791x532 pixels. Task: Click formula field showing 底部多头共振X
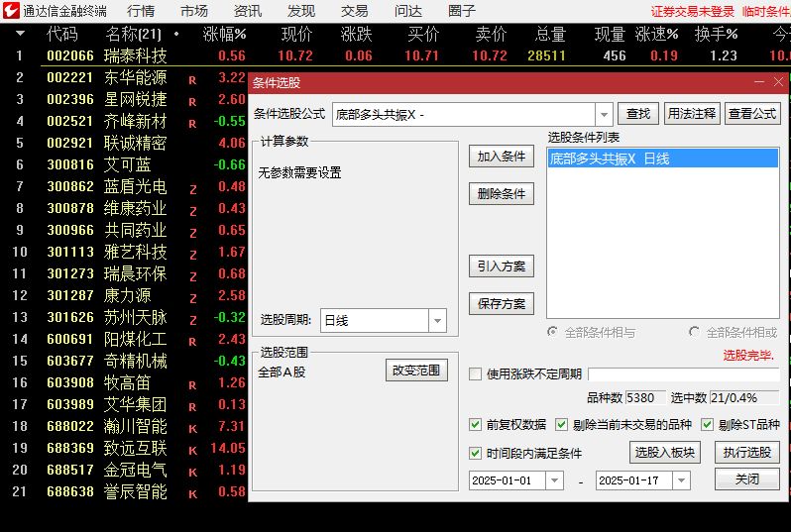464,115
